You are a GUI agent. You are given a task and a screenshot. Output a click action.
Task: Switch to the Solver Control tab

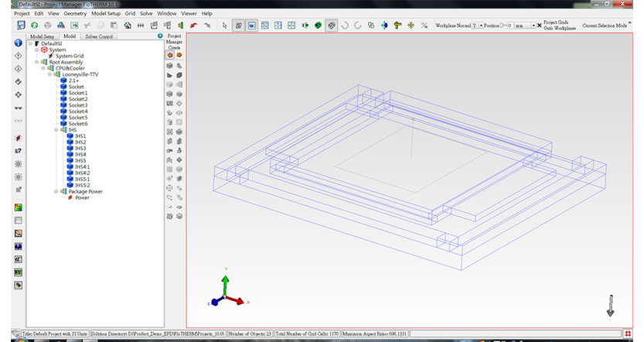[99, 36]
